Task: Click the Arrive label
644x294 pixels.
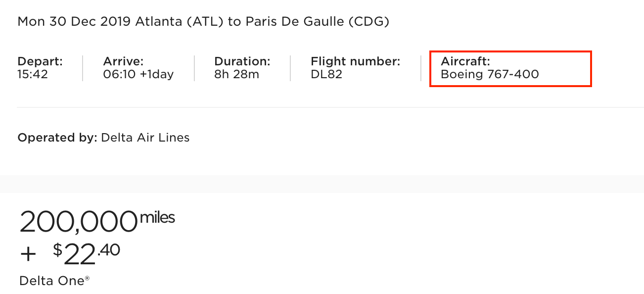Action: point(123,62)
